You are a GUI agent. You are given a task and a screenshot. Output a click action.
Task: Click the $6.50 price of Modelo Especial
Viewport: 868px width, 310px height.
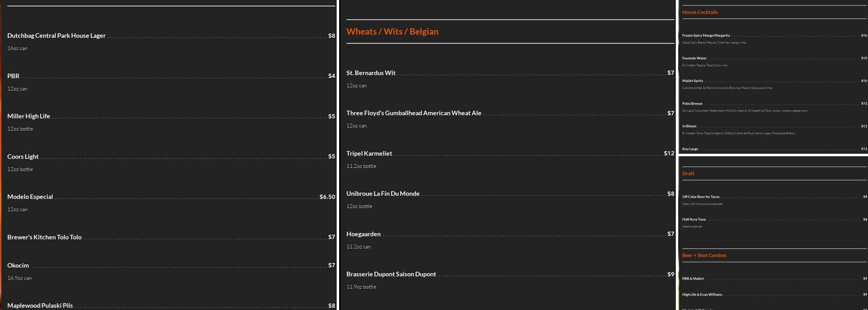pyautogui.click(x=327, y=197)
